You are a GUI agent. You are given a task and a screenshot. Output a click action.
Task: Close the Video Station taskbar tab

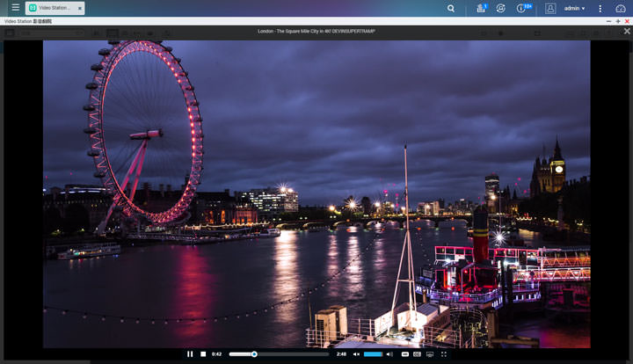pyautogui.click(x=79, y=8)
